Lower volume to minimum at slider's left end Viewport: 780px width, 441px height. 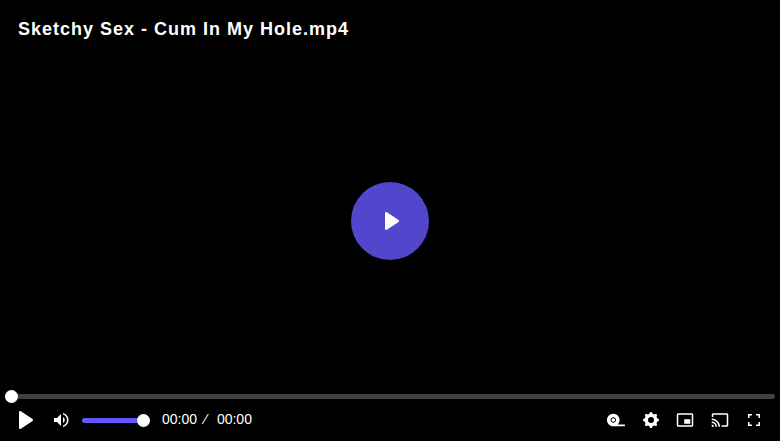coord(84,421)
